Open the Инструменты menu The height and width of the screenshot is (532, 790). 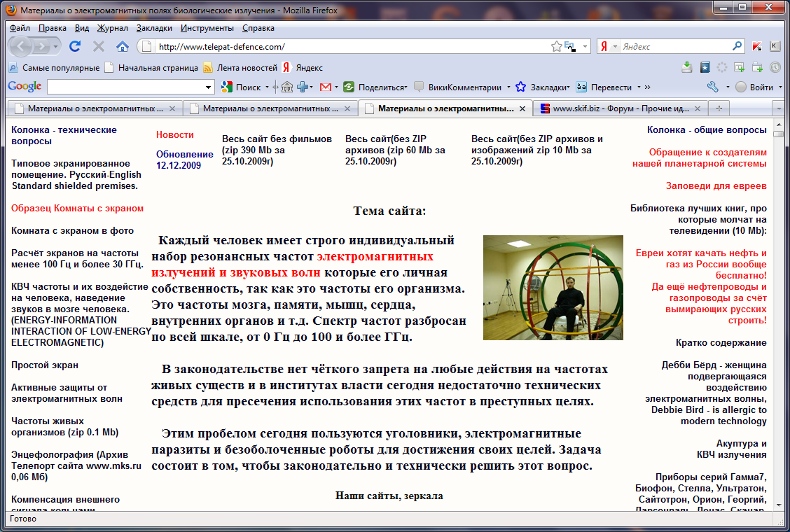(207, 28)
